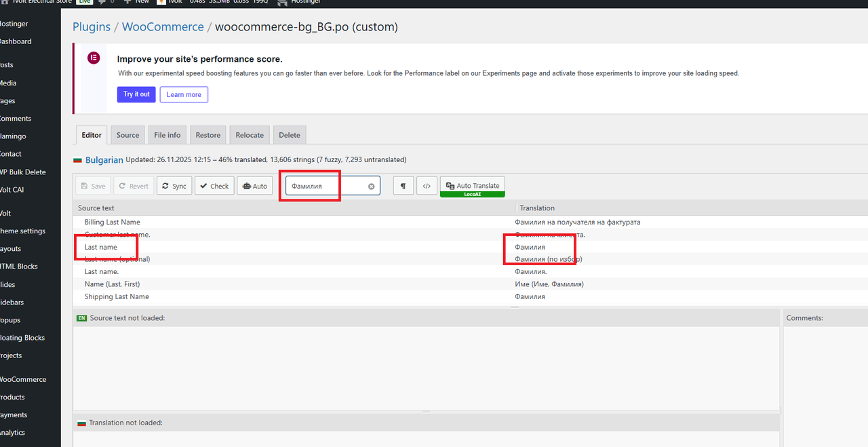868x447 pixels.
Task: Click translation Фамилия на получателя на фактурата
Action: [x=578, y=222]
